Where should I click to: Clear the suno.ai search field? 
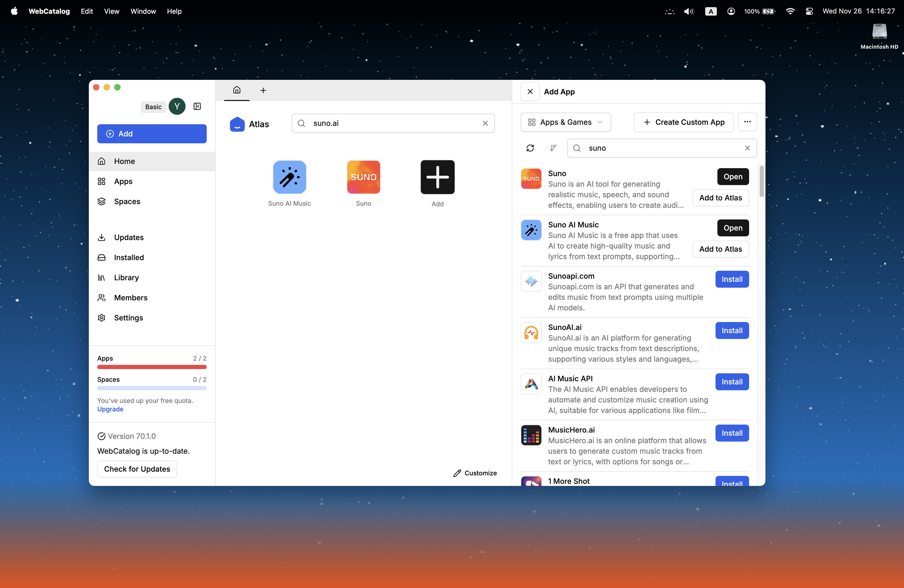pos(485,123)
